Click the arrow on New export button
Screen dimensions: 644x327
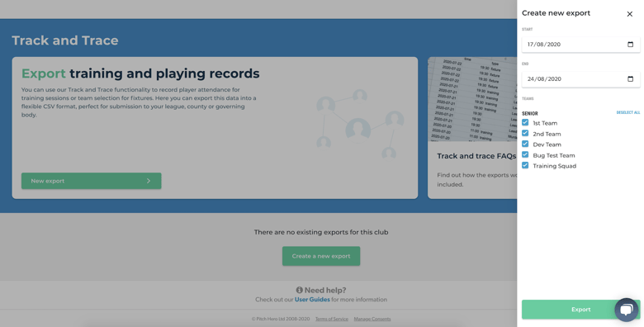(x=149, y=181)
